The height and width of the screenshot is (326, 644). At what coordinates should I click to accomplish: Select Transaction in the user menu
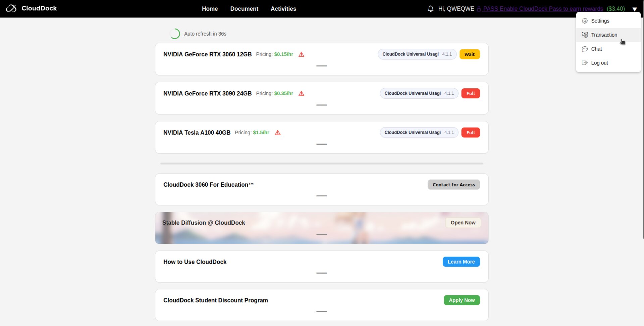tap(604, 35)
